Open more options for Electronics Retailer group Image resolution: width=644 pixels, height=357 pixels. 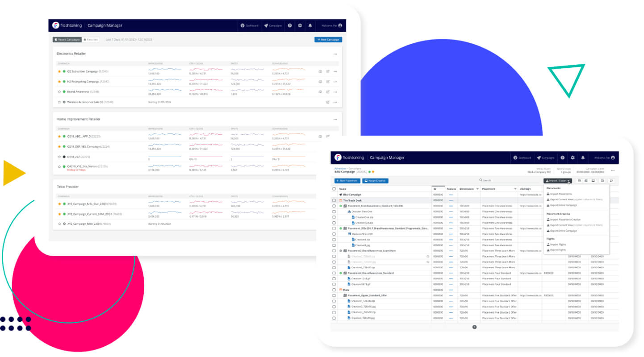coord(335,54)
